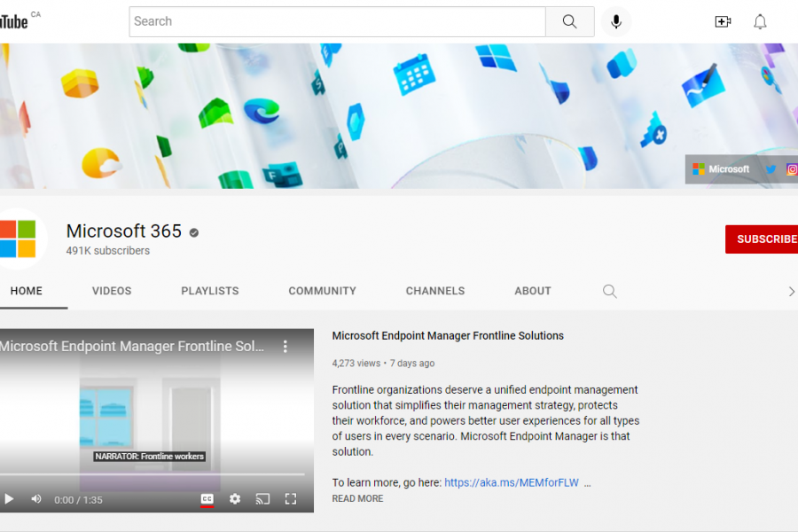Open the notifications bell
The image size is (798, 532).
[x=760, y=22]
